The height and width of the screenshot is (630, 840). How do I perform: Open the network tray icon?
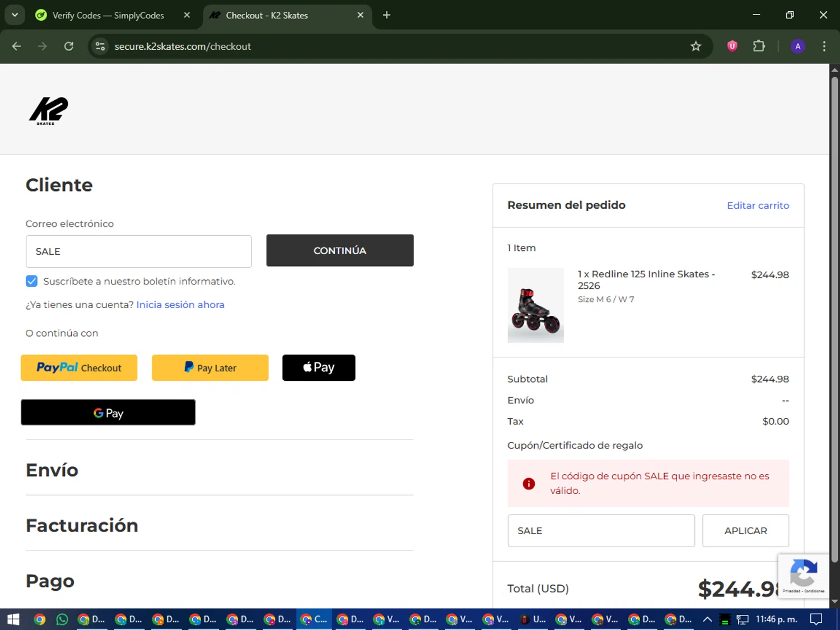743,619
